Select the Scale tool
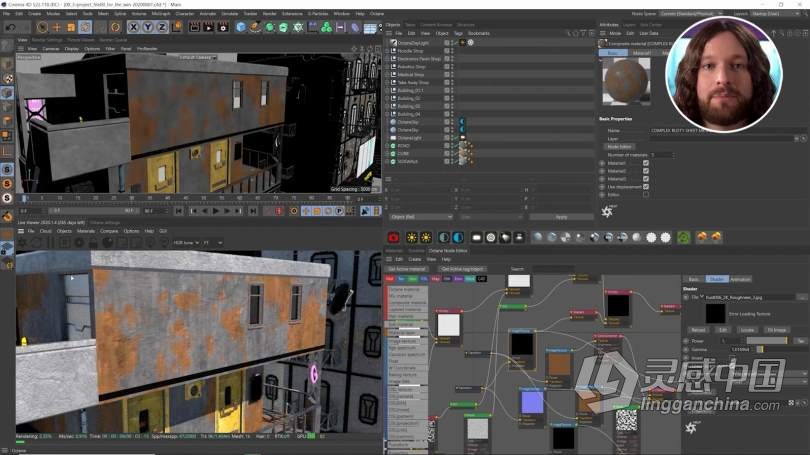The width and height of the screenshot is (810, 455). click(x=71, y=27)
